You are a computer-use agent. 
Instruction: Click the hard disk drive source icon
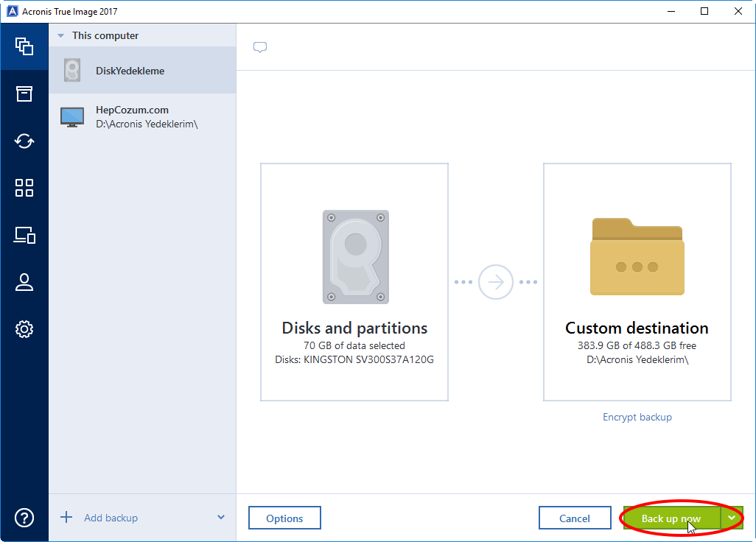click(x=356, y=257)
